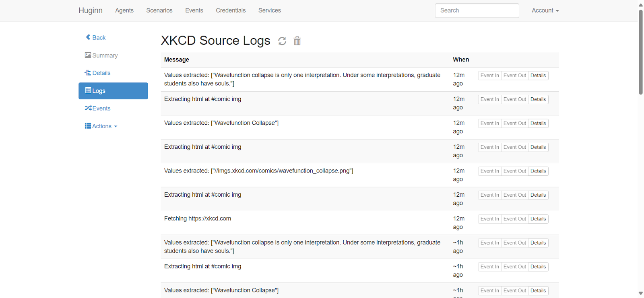Clear logs with the trash icon
Viewport: 644px width, 298px height.
[297, 41]
